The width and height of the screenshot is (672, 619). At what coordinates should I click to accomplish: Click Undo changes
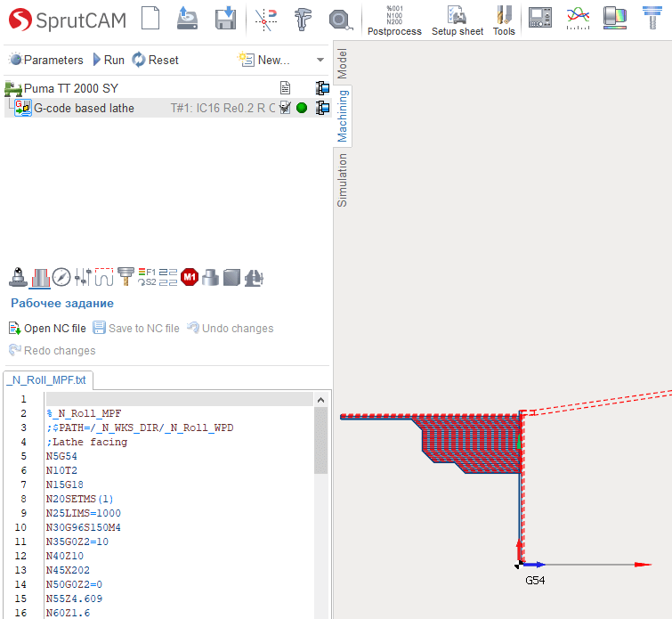tap(231, 328)
